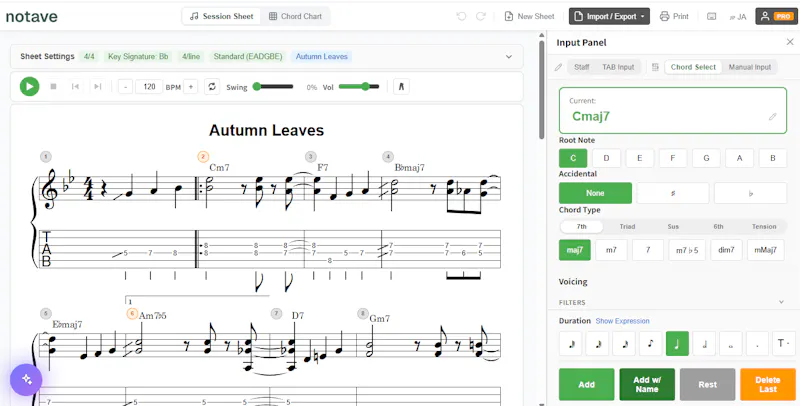This screenshot has height=406, width=800.
Task: Toggle the triplet T duration button
Action: click(x=784, y=344)
